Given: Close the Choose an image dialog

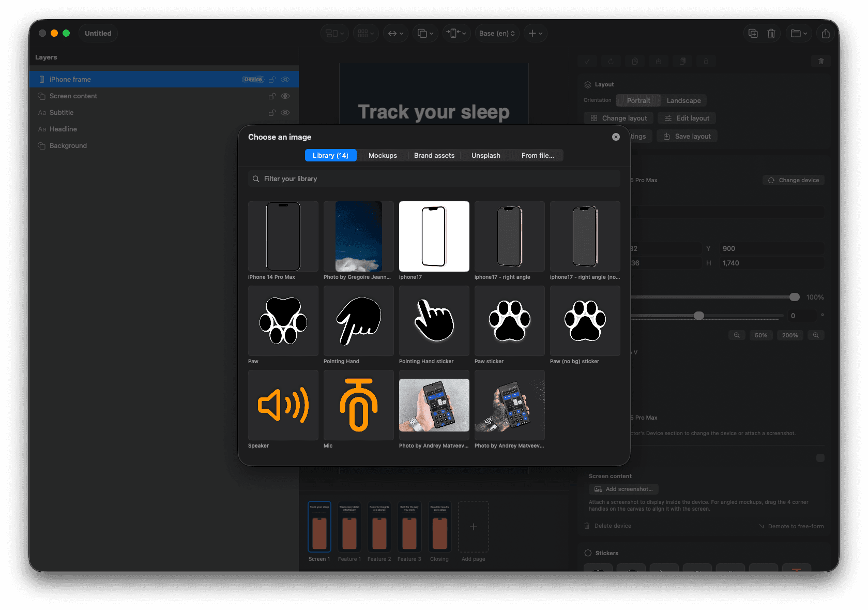Looking at the screenshot, I should pyautogui.click(x=616, y=137).
